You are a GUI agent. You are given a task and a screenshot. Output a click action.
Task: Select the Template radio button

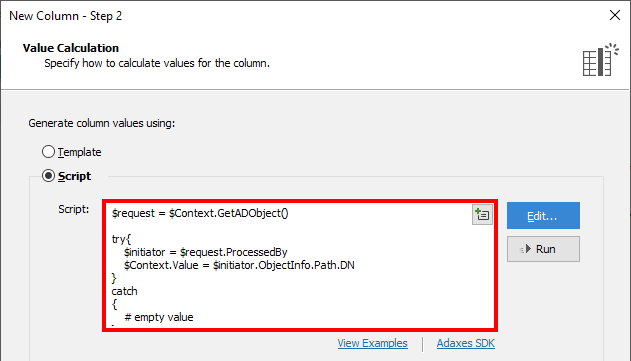click(48, 152)
